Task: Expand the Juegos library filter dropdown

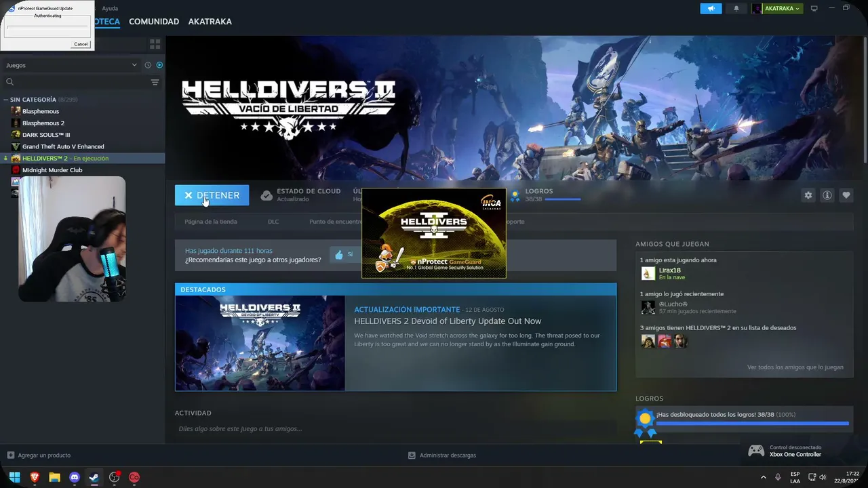Action: (71, 65)
